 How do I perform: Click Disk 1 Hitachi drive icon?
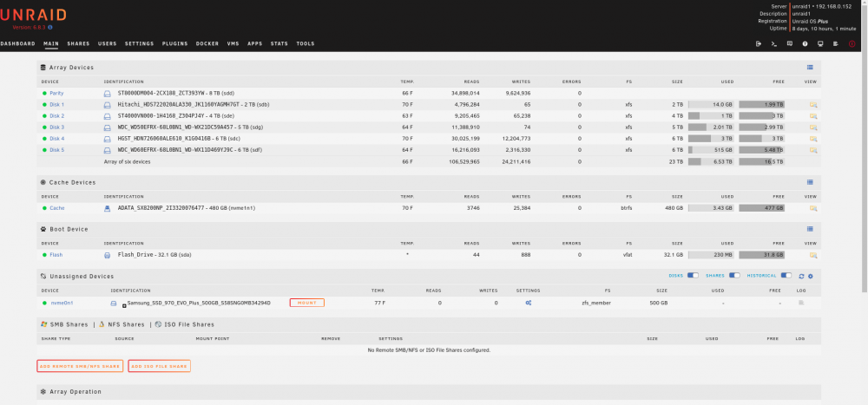click(x=108, y=105)
